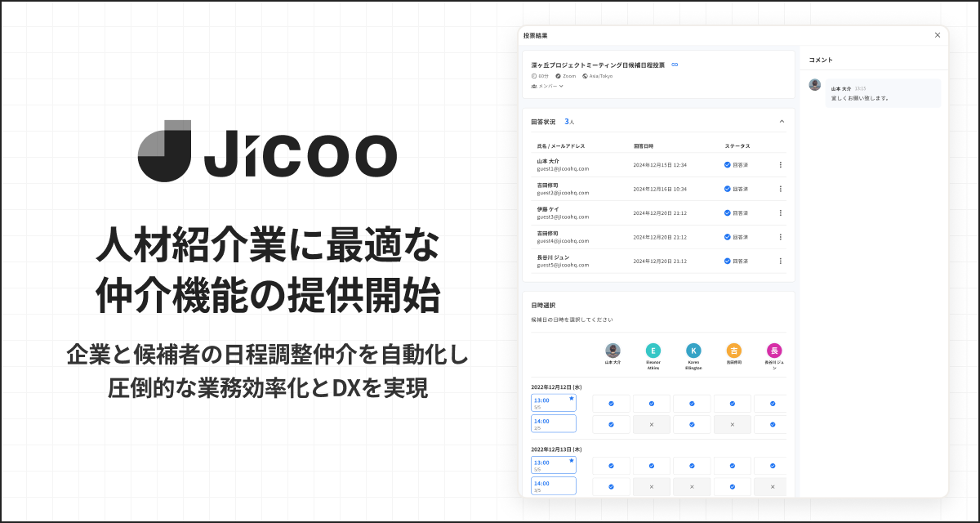The image size is (980, 523).
Task: Open more options for guest2@jicoohq.com row
Action: click(x=780, y=189)
